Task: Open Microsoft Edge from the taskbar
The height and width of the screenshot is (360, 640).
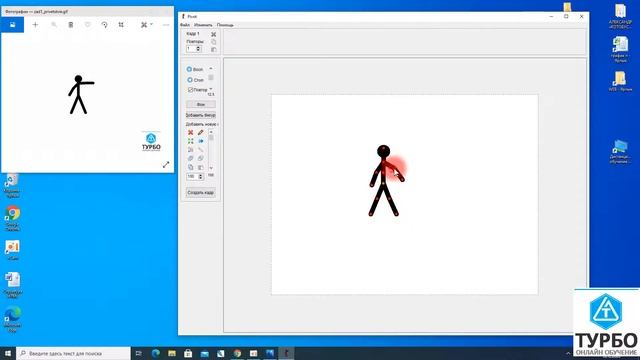Action: click(156, 353)
